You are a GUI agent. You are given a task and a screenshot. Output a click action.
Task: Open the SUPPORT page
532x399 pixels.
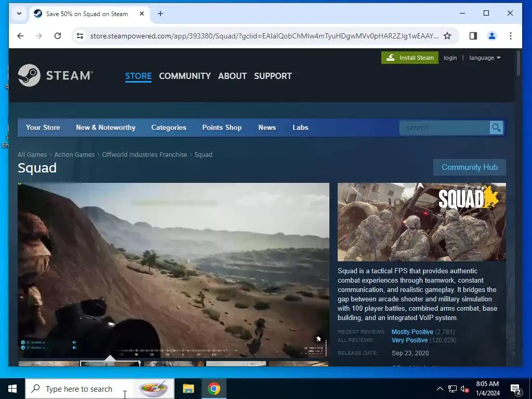pos(273,76)
